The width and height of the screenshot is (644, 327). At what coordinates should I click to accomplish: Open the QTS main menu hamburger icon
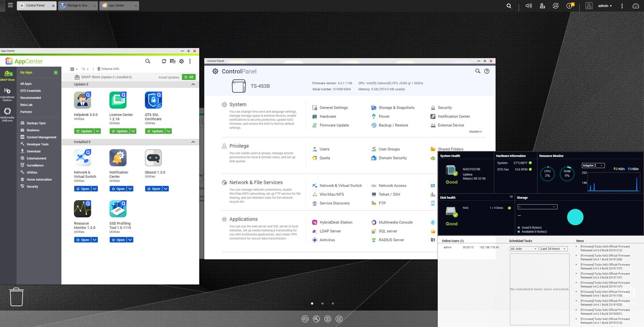click(x=10, y=5)
